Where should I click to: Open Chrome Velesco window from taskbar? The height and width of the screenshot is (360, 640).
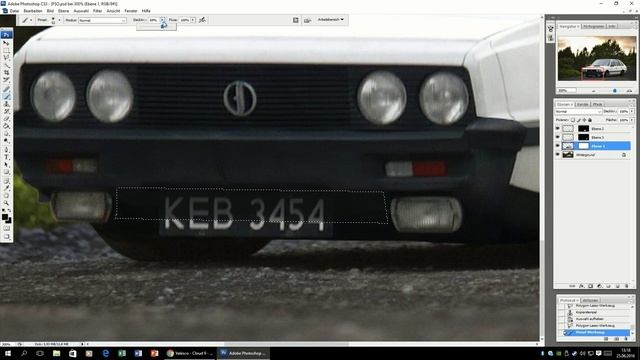pos(190,353)
